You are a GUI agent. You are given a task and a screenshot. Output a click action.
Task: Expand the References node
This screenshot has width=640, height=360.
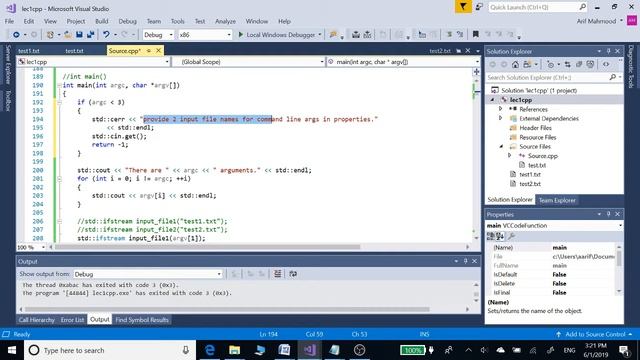pyautogui.click(x=501, y=109)
